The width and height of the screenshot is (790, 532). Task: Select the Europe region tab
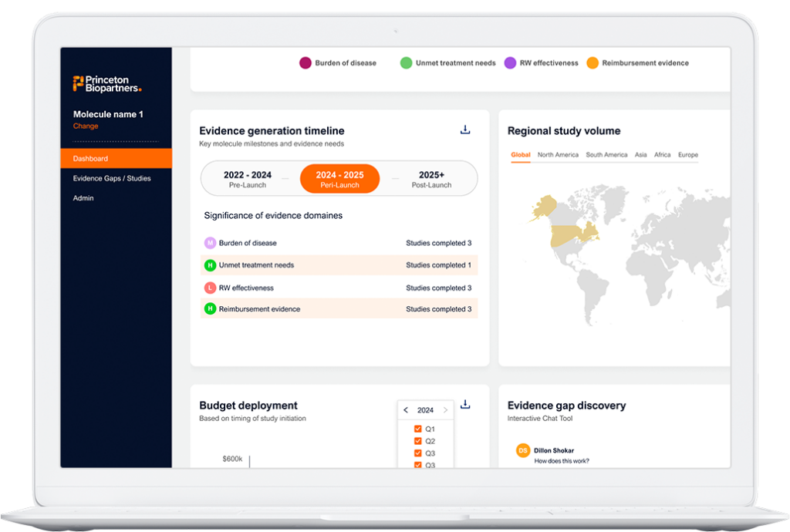(687, 154)
